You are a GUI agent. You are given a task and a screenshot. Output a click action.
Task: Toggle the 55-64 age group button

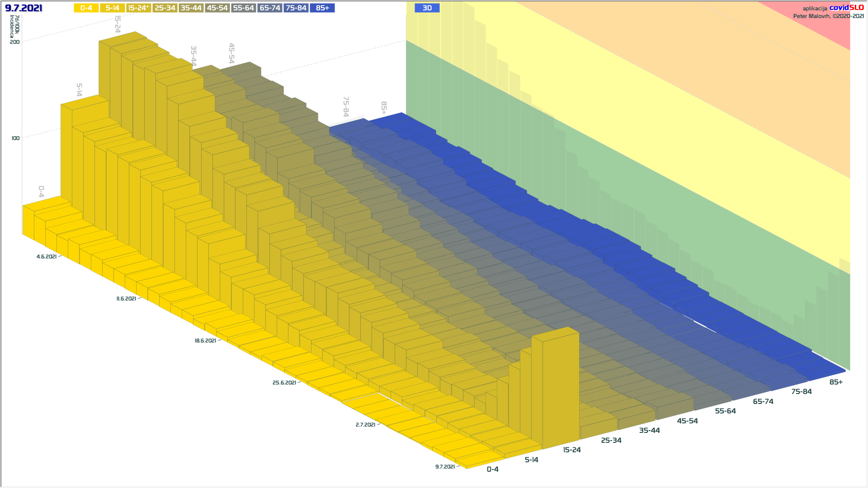pos(243,8)
